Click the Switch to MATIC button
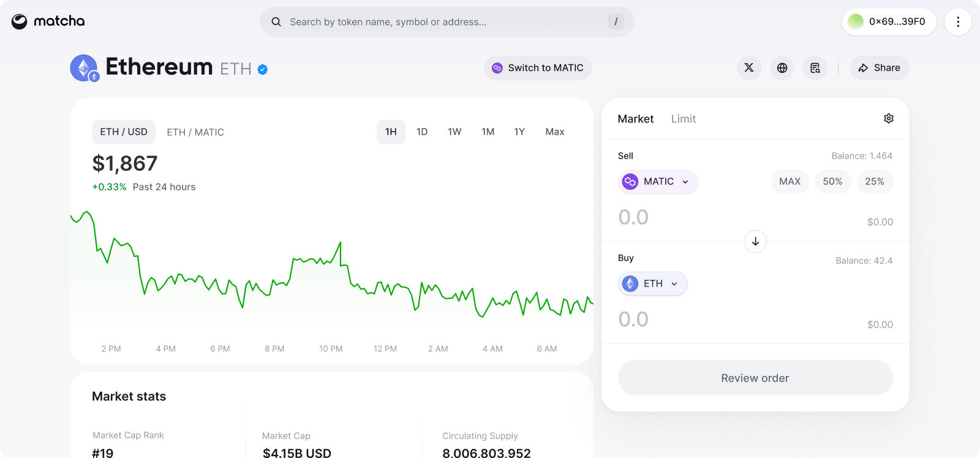Screen dimensions: 980x458 click(x=538, y=68)
